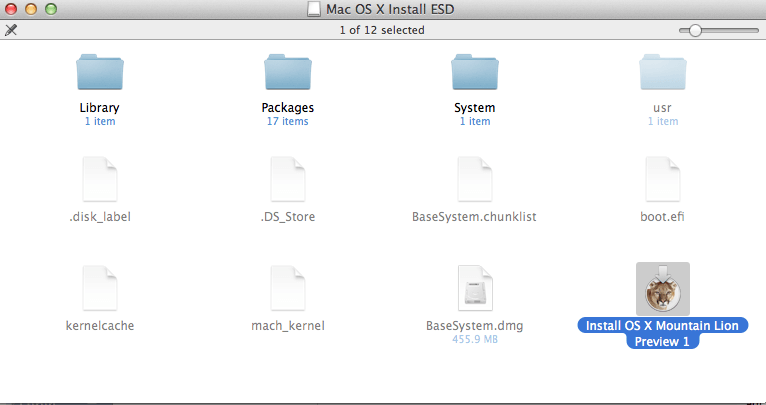Click the BaseSystem.chunklist file
This screenshot has width=766, height=405.
coord(474,181)
